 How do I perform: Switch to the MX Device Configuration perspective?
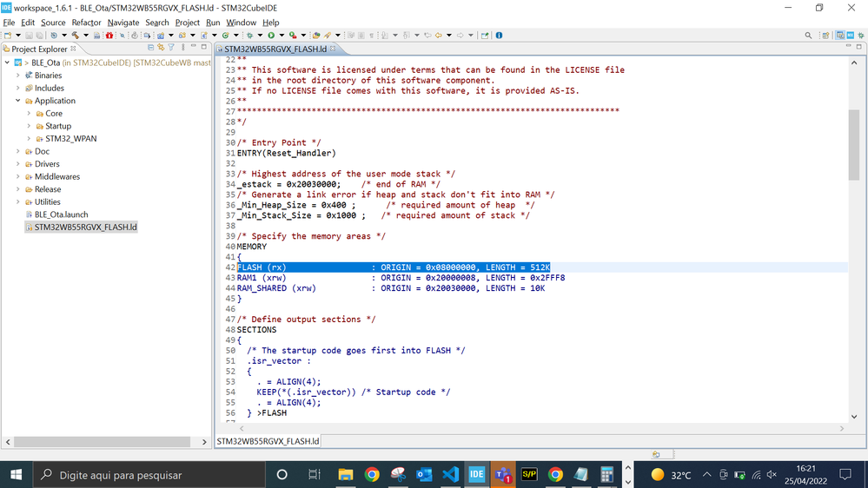click(x=851, y=36)
